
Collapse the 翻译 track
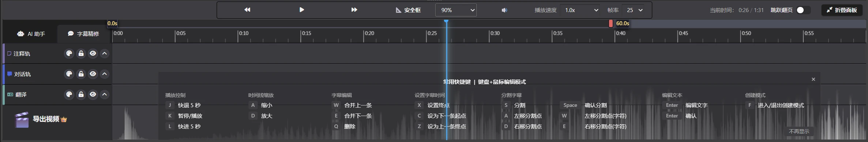105,94
